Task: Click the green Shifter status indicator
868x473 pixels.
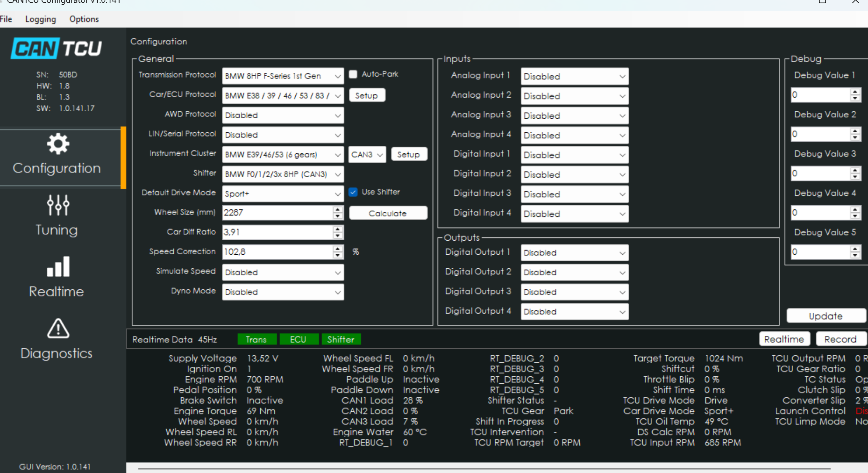Action: [341, 339]
